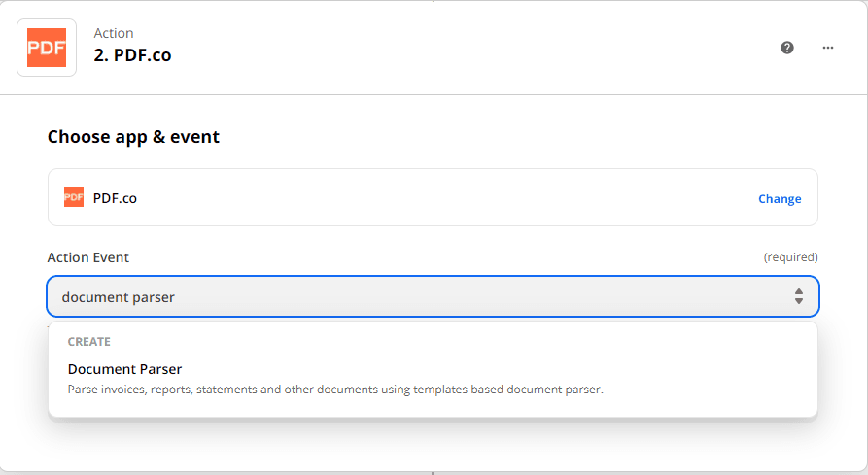The width and height of the screenshot is (868, 475).
Task: Collapse the 'Choose app & event' section heading
Action: (133, 137)
